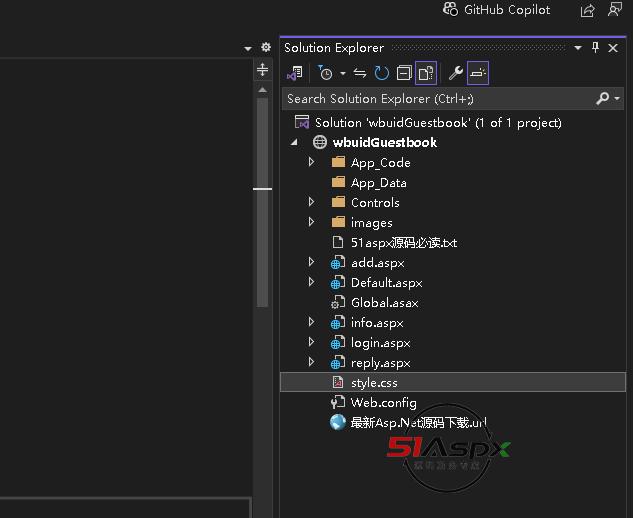Expand the Controls folder
Viewport: 633px width, 518px height.
311,202
